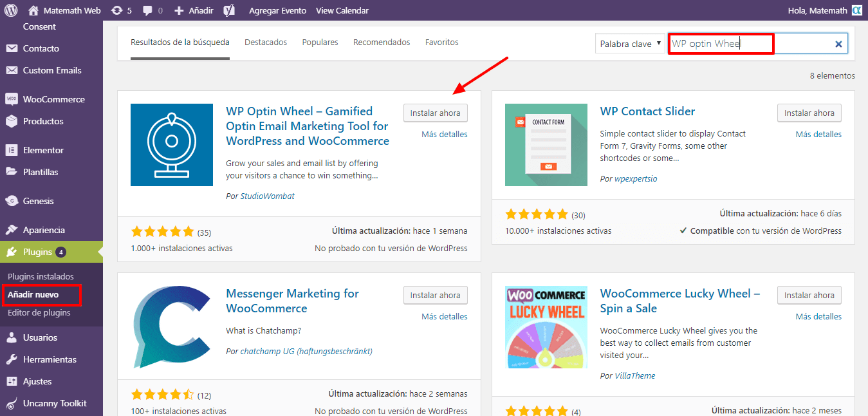Click the WP Contact Slider star rating
Viewport: 868px width, 416px height.
point(537,214)
